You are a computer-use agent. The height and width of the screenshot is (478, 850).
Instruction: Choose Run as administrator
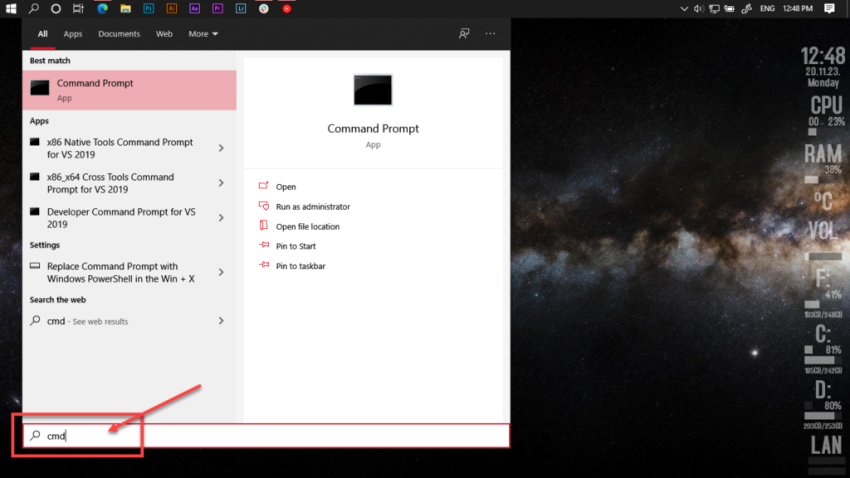[x=313, y=206]
